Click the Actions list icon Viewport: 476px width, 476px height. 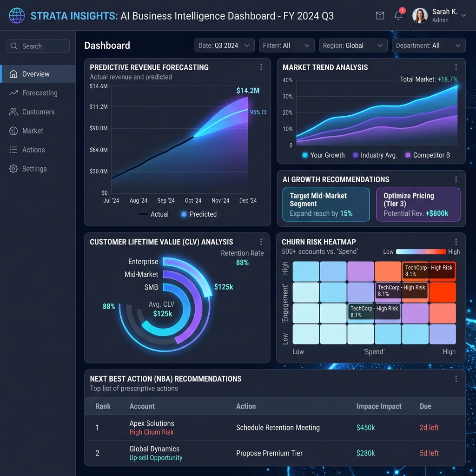[13, 150]
